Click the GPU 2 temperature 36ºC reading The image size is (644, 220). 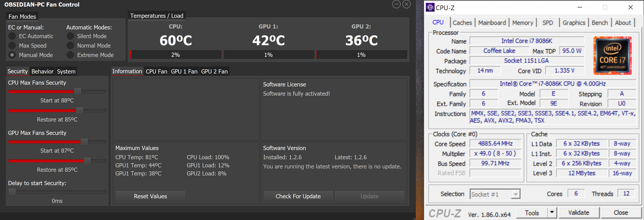point(361,40)
